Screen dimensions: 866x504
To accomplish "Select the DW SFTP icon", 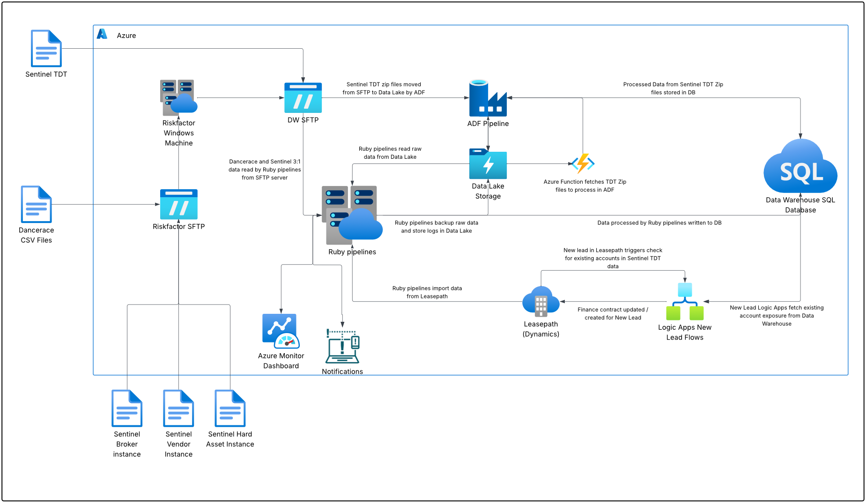I will pos(303,98).
